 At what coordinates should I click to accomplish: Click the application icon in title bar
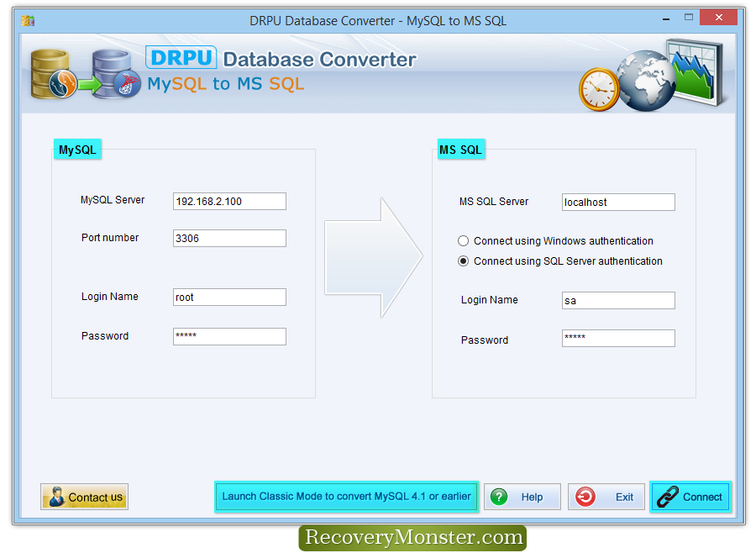pos(28,21)
